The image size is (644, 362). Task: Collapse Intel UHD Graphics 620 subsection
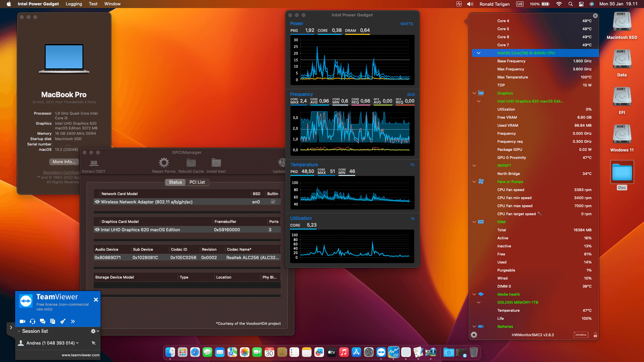tap(479, 101)
